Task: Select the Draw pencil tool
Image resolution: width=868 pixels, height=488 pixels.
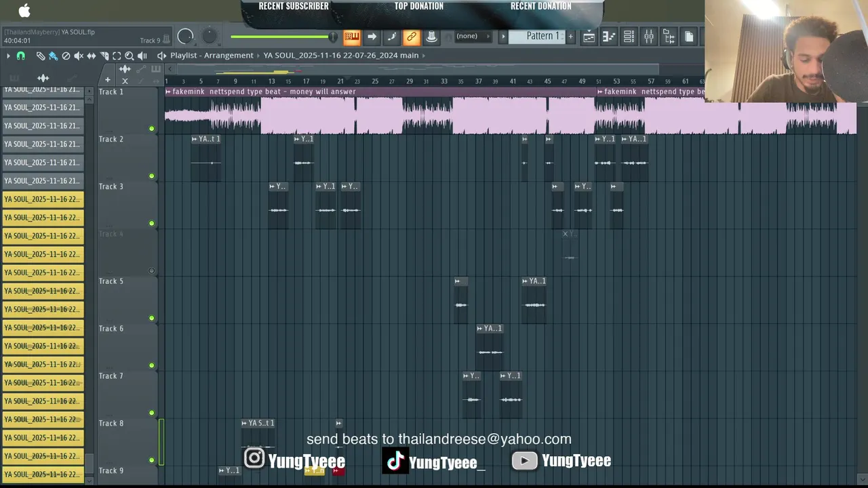Action: (x=40, y=56)
